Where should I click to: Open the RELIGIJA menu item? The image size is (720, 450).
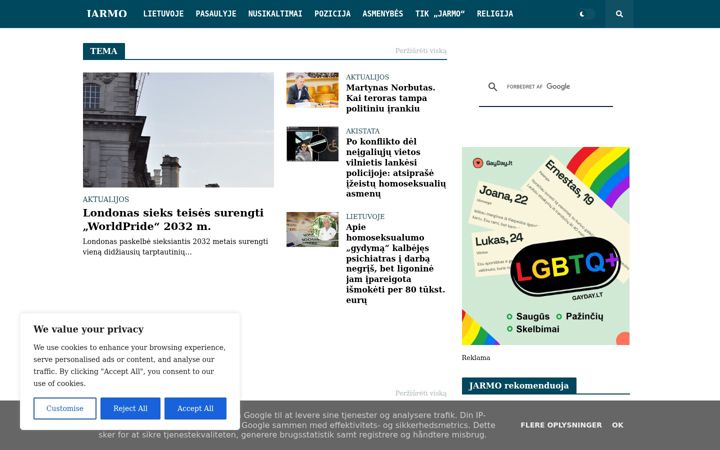coord(495,14)
